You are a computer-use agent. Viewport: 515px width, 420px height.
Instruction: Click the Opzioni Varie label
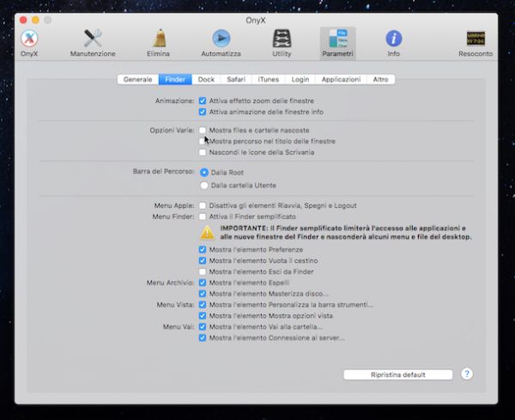(x=172, y=131)
